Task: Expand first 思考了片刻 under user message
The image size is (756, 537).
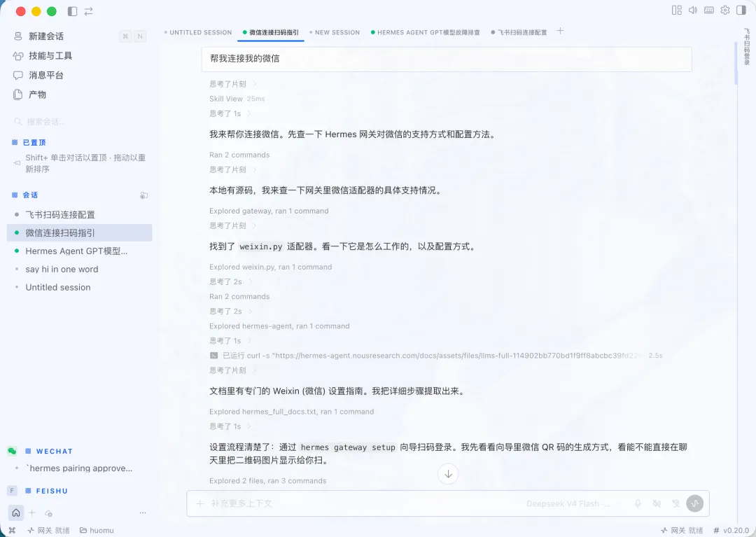Action: click(x=233, y=84)
